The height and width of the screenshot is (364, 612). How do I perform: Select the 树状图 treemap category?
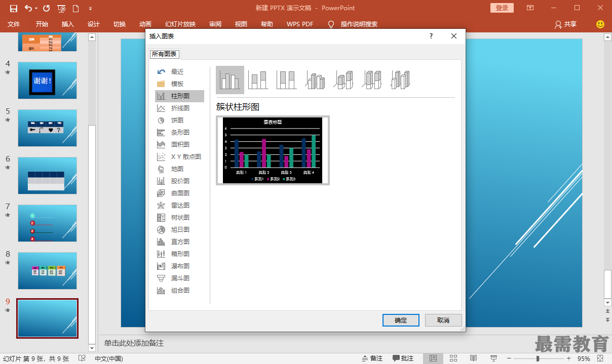tap(179, 218)
